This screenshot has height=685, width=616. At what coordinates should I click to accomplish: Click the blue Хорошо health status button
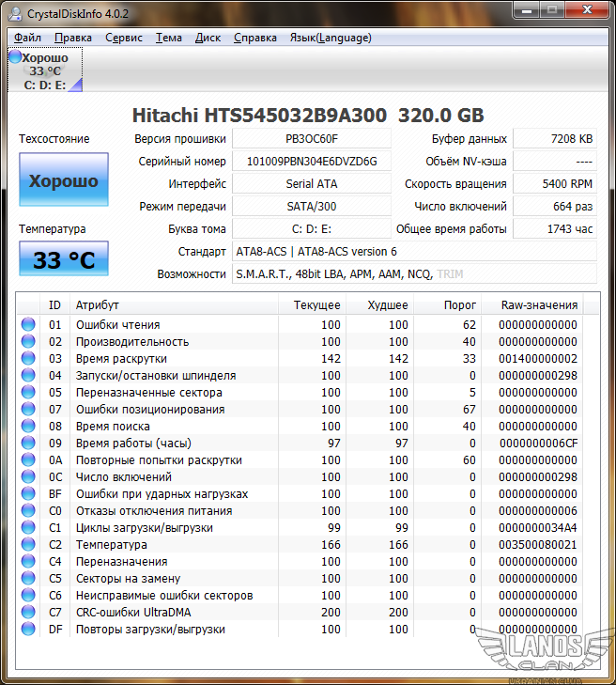click(64, 179)
